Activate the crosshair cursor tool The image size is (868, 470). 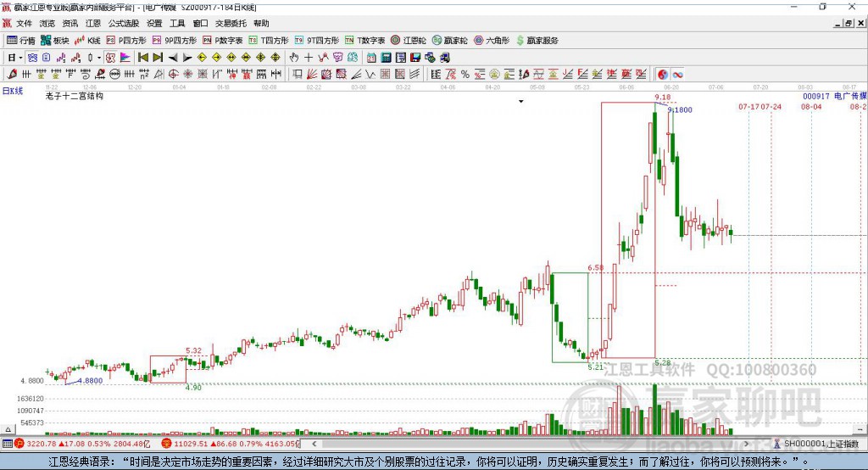point(309,58)
